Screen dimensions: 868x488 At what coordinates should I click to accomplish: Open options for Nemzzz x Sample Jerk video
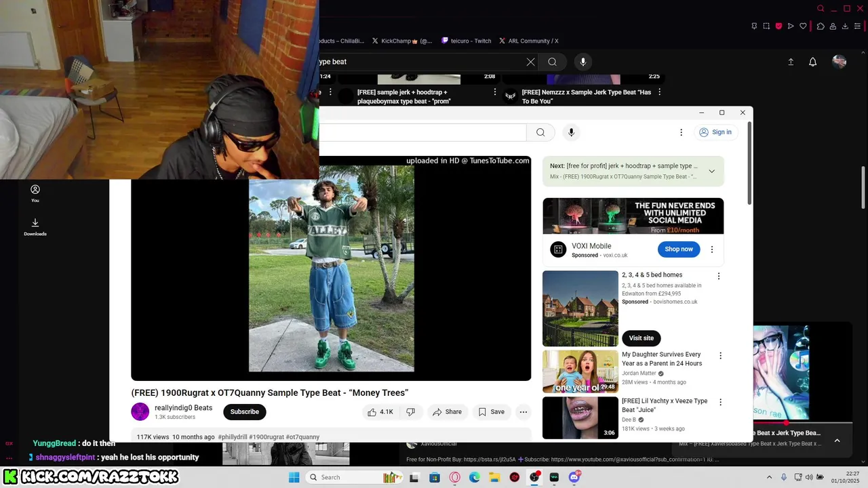[x=659, y=92]
